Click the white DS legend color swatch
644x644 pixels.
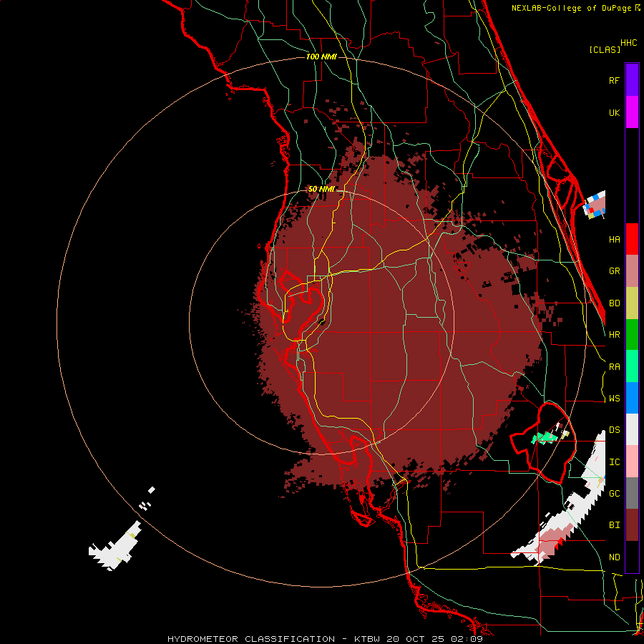click(632, 429)
